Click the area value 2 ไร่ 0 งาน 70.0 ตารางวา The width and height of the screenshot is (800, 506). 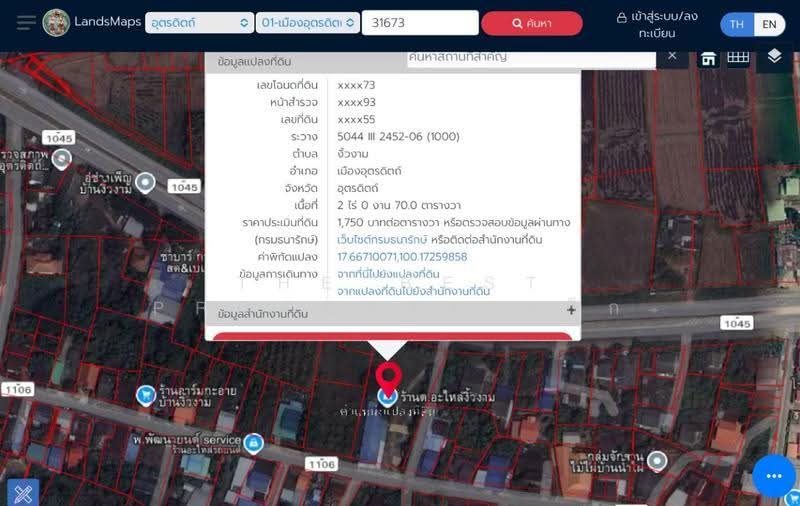399,206
